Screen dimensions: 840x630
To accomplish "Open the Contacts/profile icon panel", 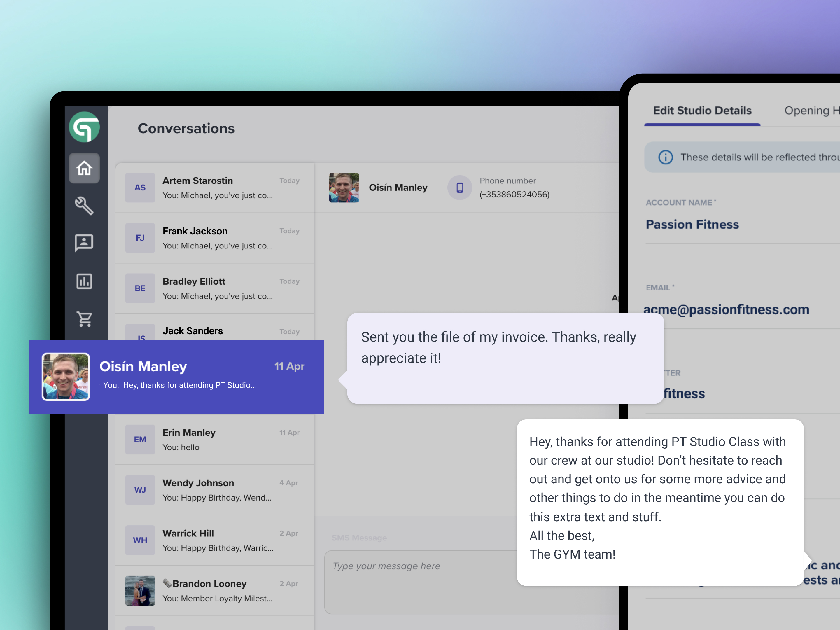I will (84, 242).
